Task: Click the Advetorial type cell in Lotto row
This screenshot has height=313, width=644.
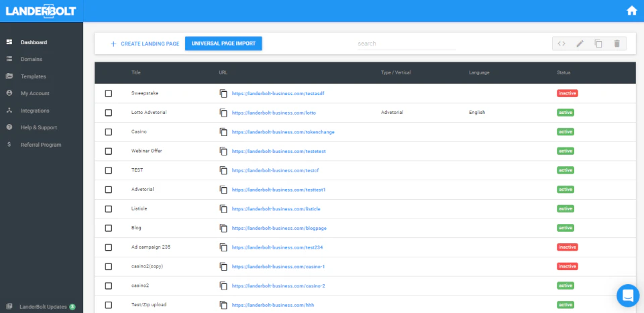Action: tap(392, 113)
